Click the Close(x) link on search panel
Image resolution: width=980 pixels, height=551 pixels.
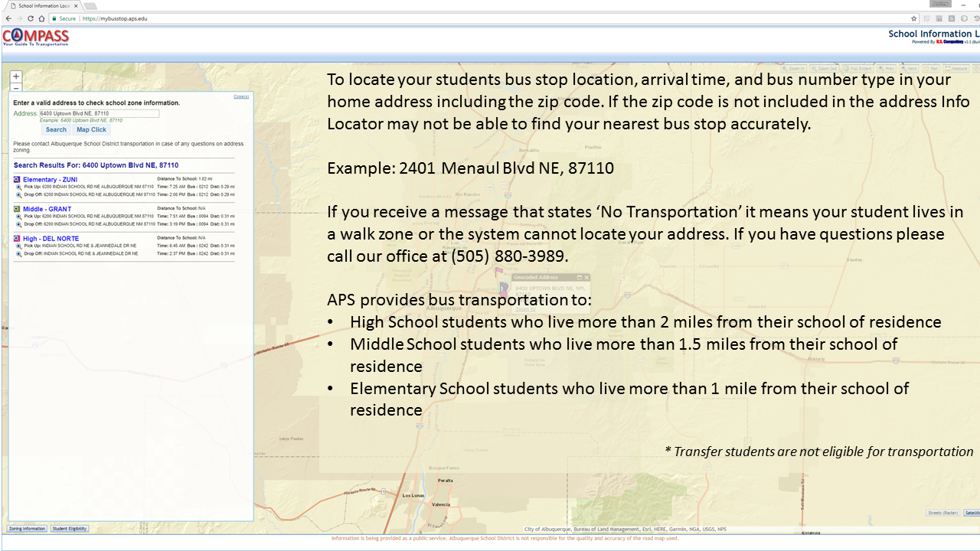coord(241,96)
